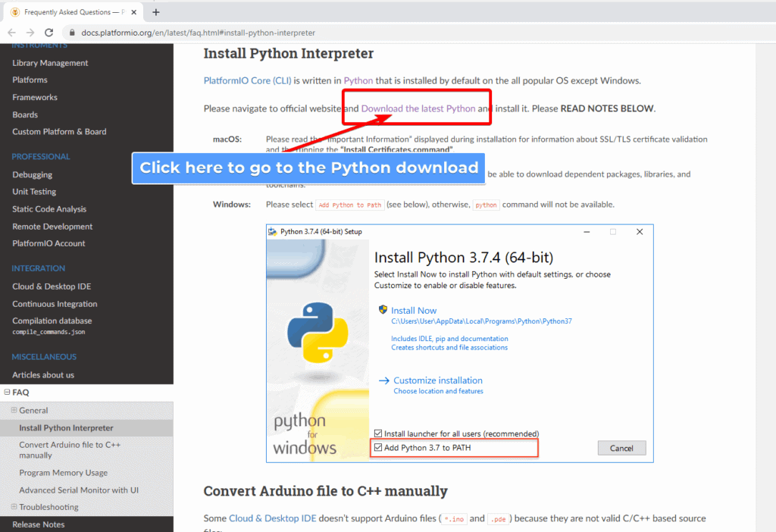Click the Convert Arduino file heading
Screen dimensions: 776x532
[325, 491]
